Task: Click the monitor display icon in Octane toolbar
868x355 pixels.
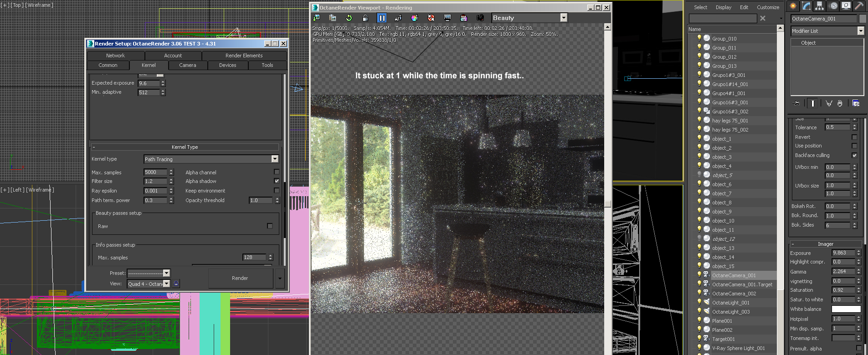Action: [447, 18]
